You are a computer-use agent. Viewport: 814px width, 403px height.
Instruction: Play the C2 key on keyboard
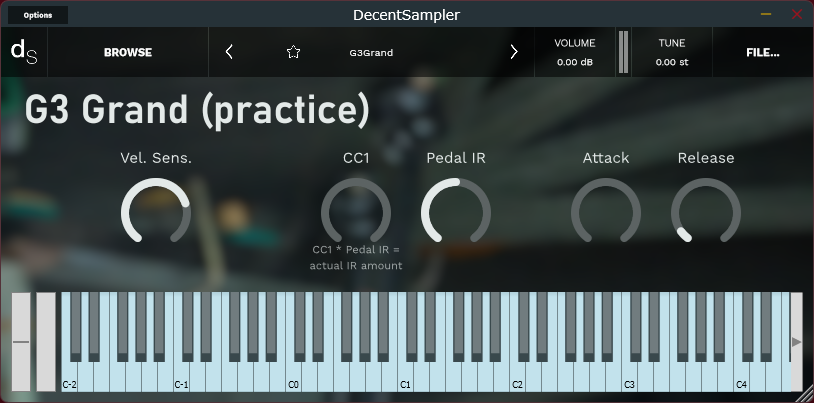pyautogui.click(x=518, y=377)
